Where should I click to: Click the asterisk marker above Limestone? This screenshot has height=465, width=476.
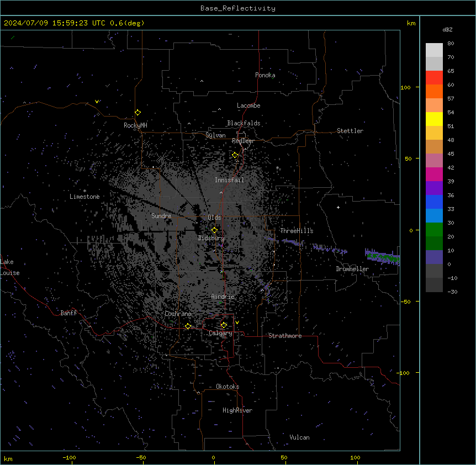click(x=84, y=191)
